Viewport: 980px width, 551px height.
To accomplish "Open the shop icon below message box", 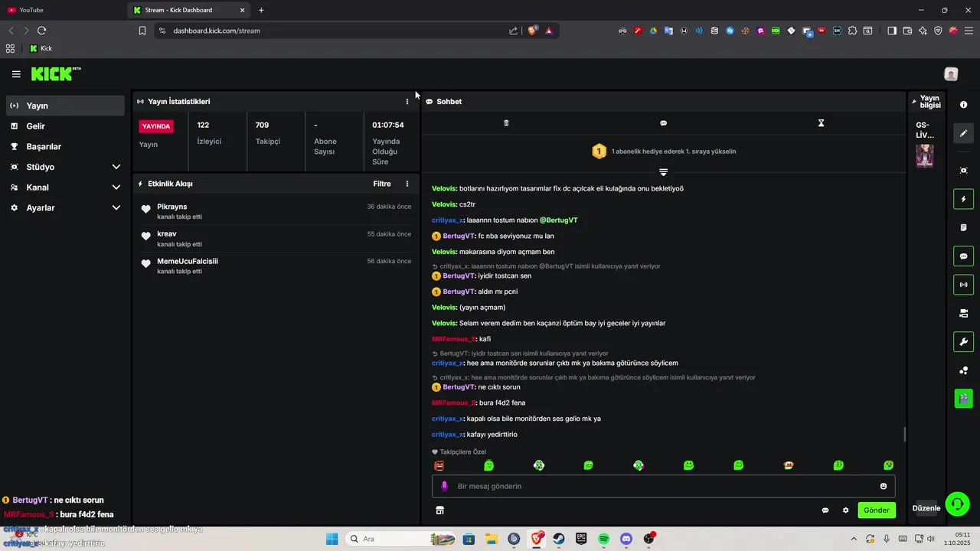I will point(440,510).
